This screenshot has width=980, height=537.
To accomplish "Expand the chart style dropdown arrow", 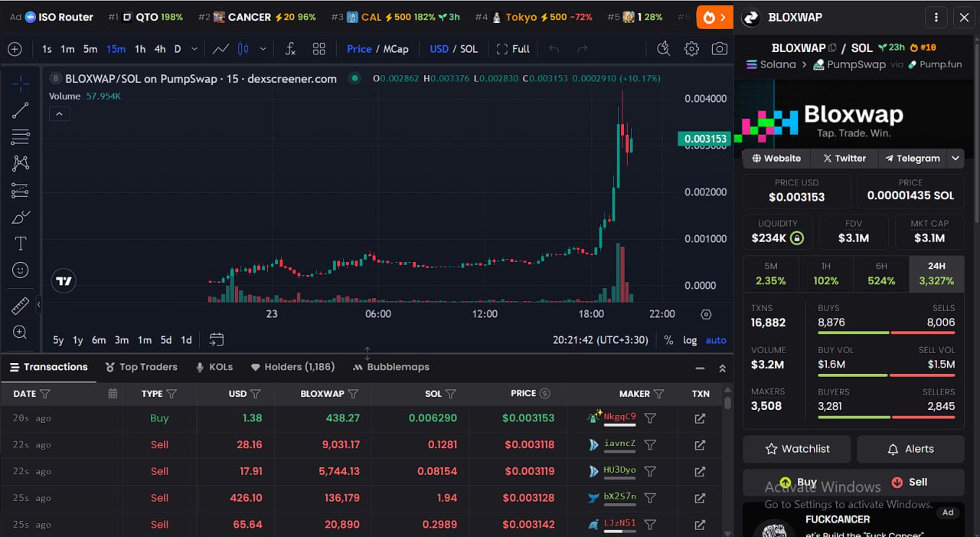I will click(263, 49).
